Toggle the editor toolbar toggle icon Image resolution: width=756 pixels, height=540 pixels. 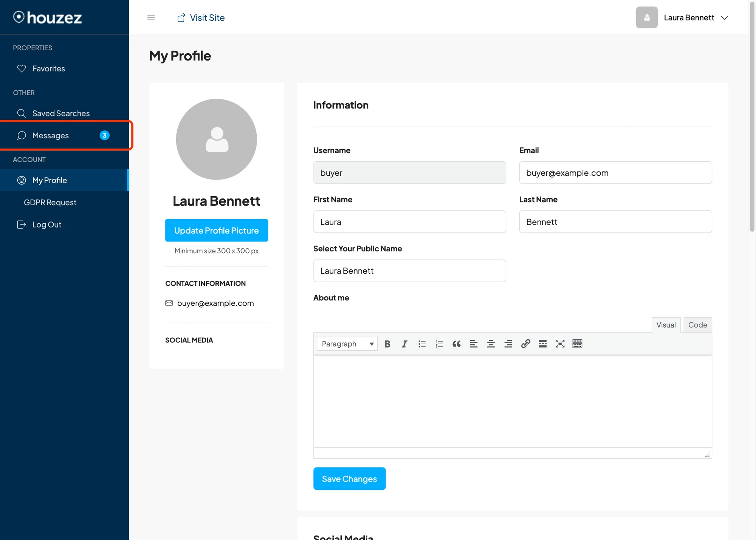[x=578, y=344]
